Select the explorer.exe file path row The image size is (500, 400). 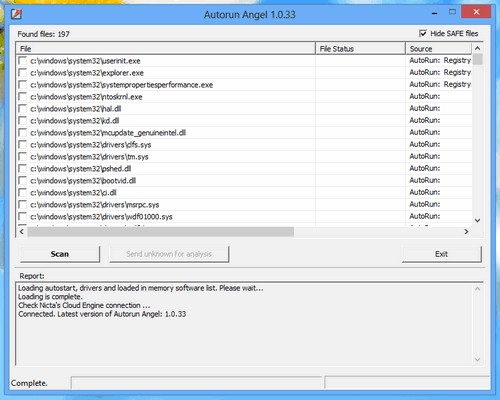pos(87,73)
